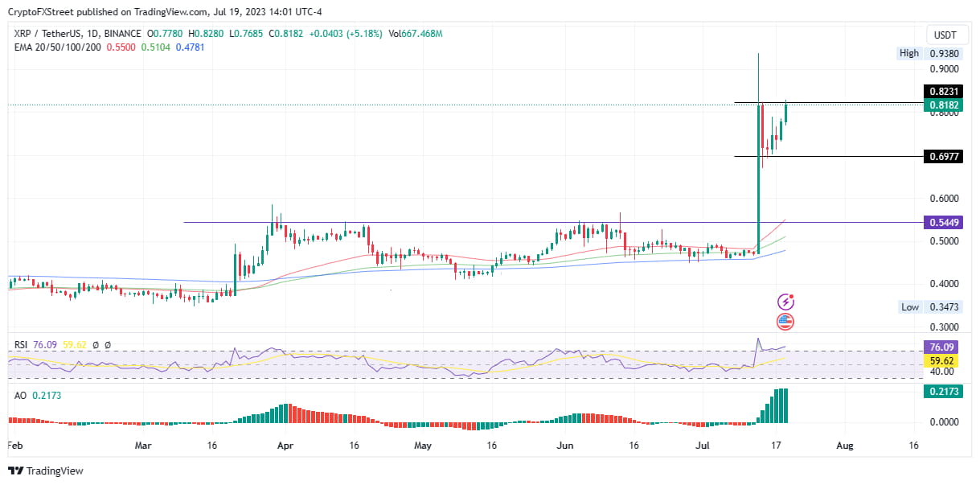The height and width of the screenshot is (485, 980).
Task: Click the 0.8231 resistance price label
Action: click(945, 92)
